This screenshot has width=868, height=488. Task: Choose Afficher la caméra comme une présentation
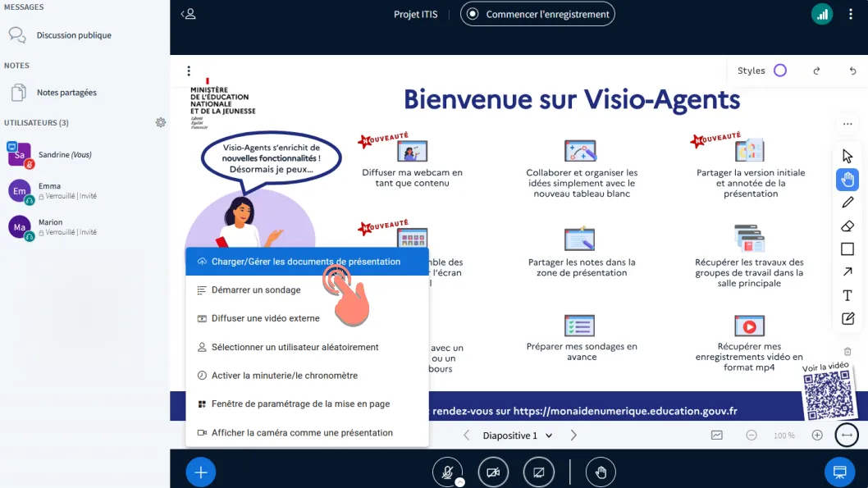307,433
